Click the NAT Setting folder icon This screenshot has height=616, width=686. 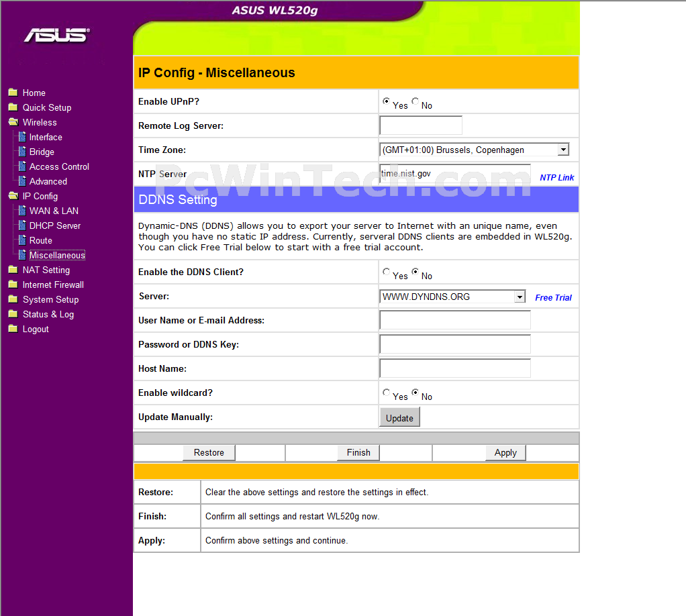13,270
